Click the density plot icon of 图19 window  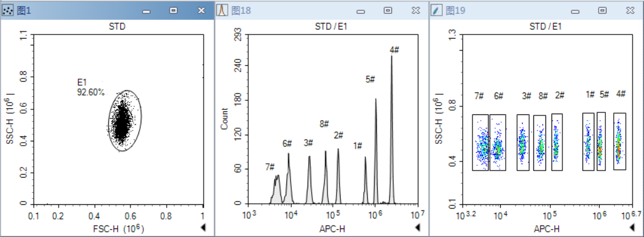(x=436, y=10)
